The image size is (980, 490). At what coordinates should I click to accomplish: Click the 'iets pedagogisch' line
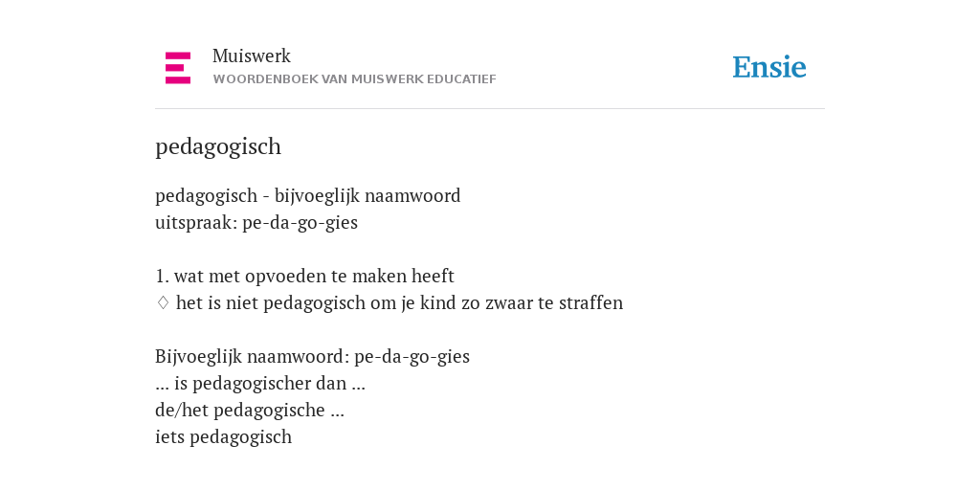[223, 436]
